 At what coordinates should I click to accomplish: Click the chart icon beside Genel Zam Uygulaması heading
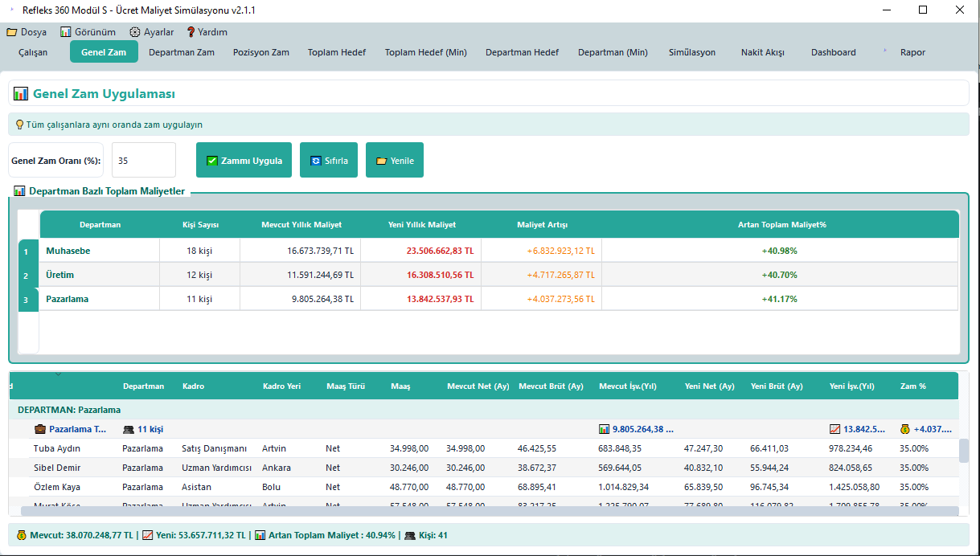[x=21, y=94]
